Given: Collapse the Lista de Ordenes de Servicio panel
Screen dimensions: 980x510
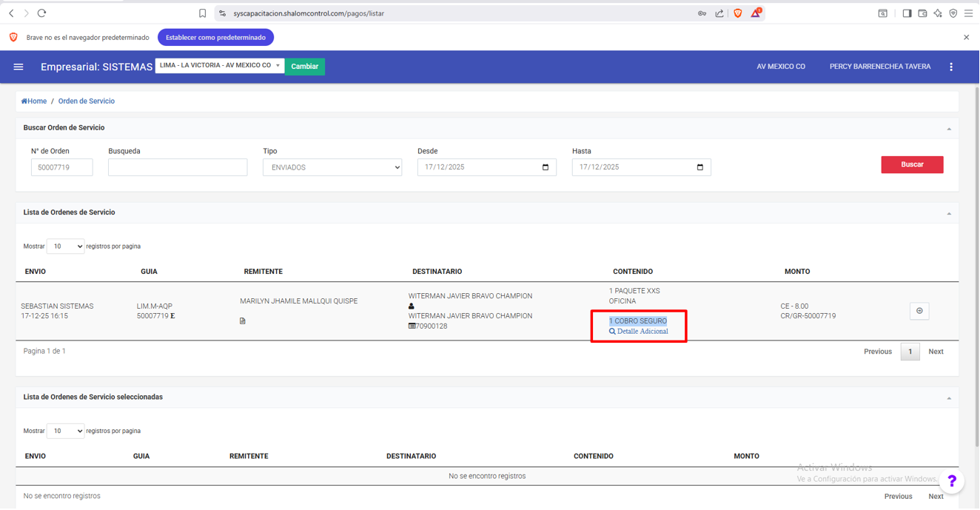Looking at the screenshot, I should pyautogui.click(x=949, y=213).
